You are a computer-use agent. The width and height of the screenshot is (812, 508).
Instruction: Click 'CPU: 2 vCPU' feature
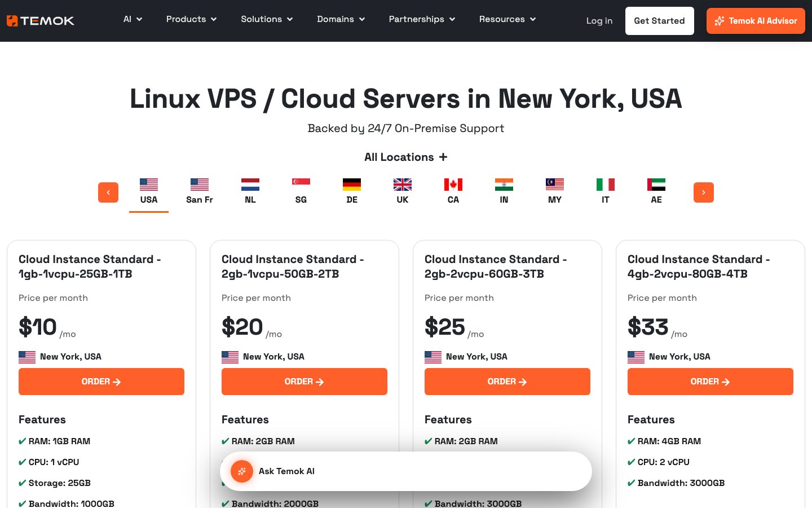pos(664,462)
